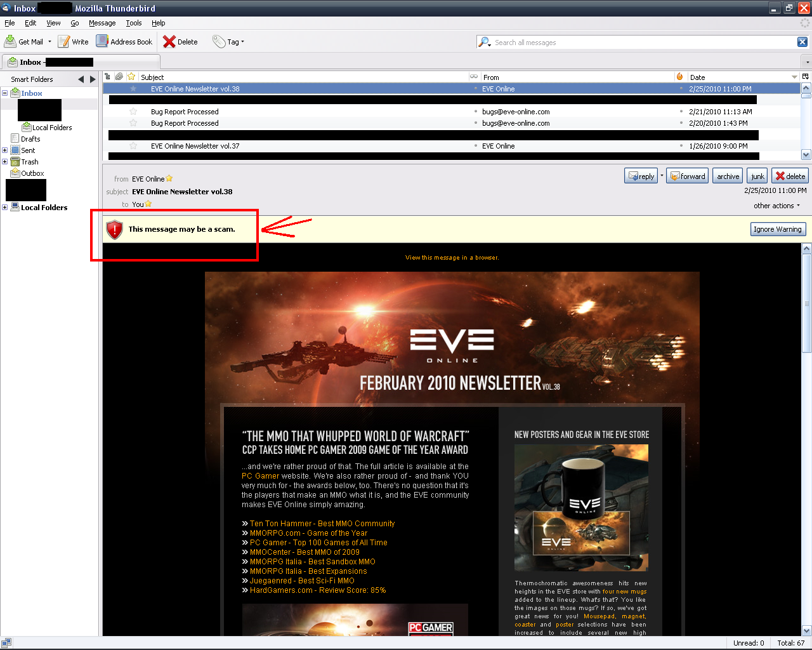The width and height of the screenshot is (812, 650).
Task: Click the thread column header icon
Action: coord(108,77)
